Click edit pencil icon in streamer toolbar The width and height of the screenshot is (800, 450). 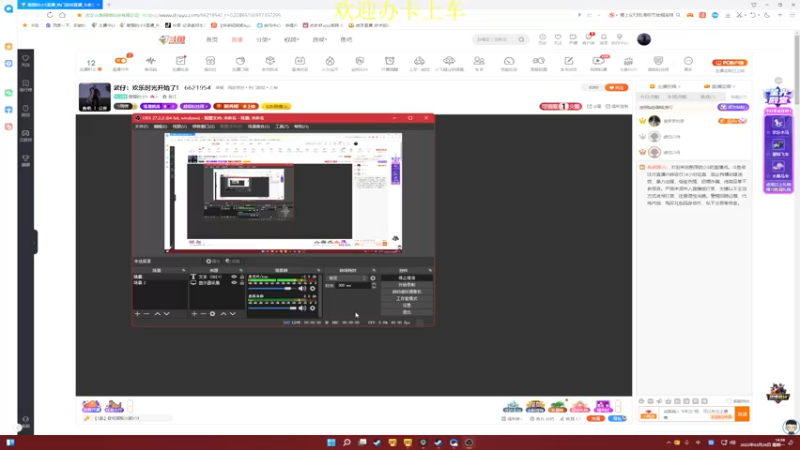click(568, 63)
